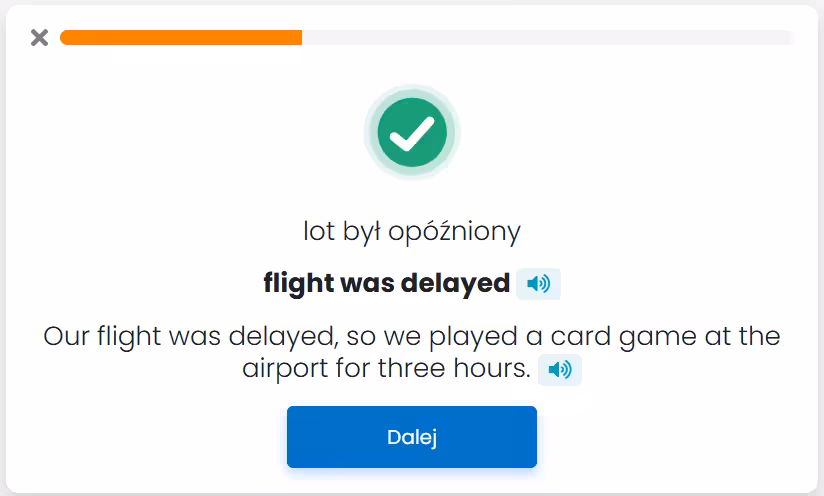Click the Polish word "lot"
The image size is (824, 496).
318,232
